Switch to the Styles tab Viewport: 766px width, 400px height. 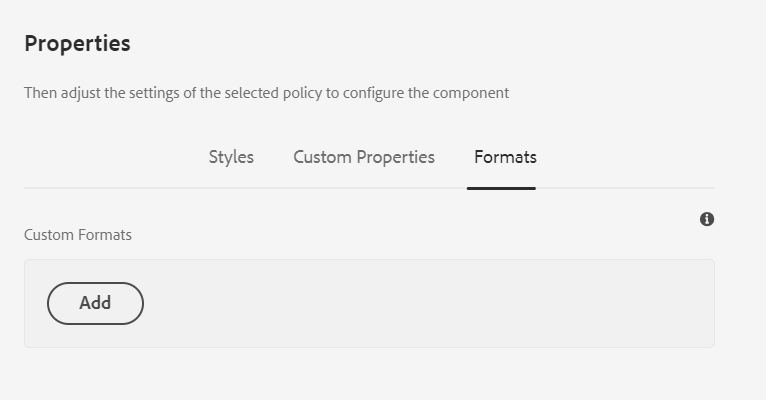tap(231, 157)
